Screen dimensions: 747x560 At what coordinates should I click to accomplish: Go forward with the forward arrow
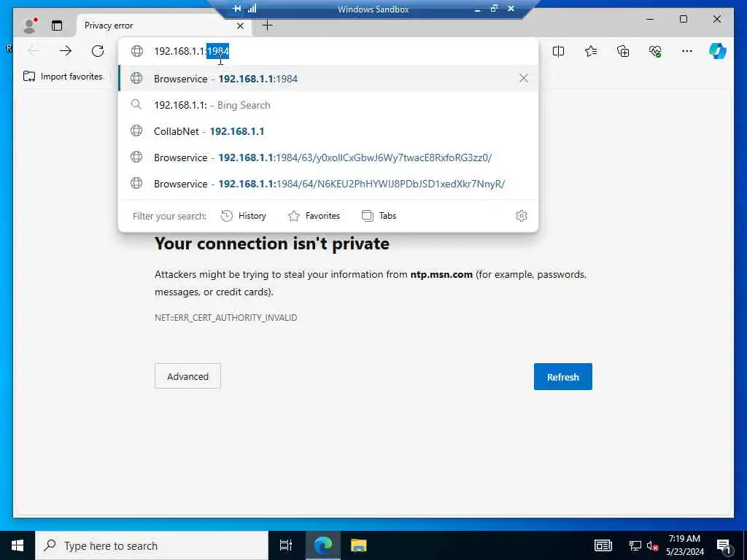66,51
